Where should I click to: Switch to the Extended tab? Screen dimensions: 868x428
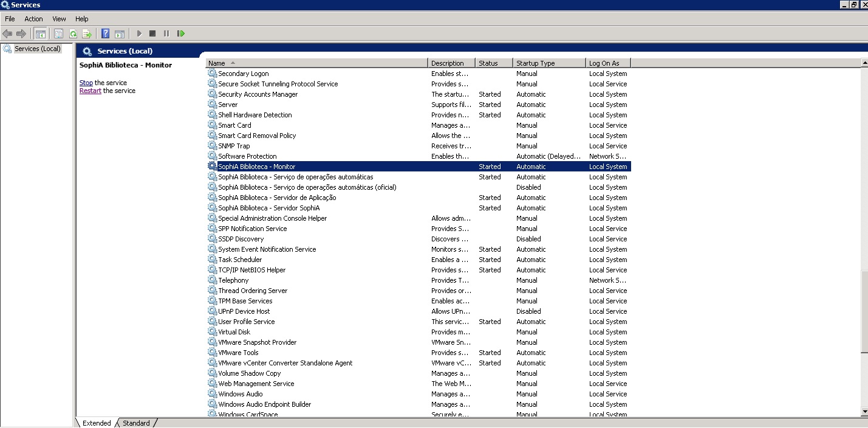[97, 423]
